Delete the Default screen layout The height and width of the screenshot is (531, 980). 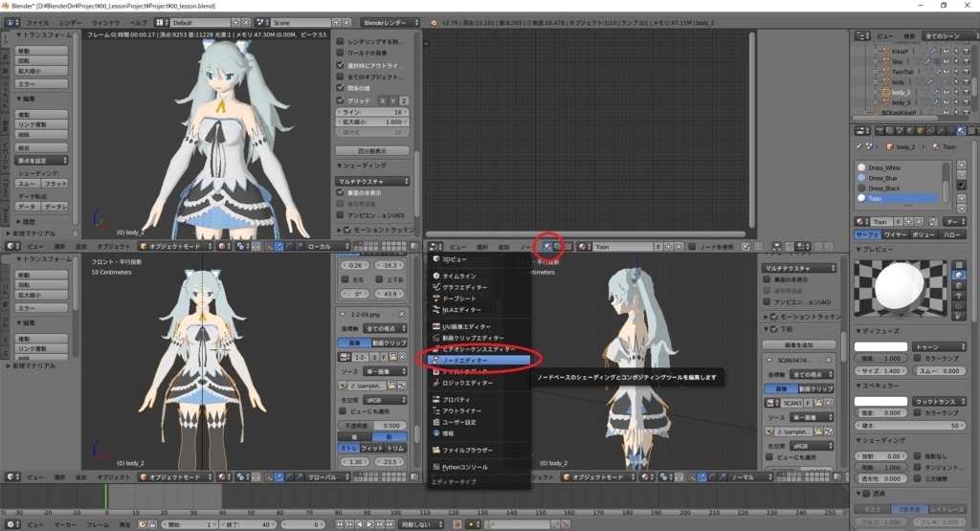[x=246, y=23]
